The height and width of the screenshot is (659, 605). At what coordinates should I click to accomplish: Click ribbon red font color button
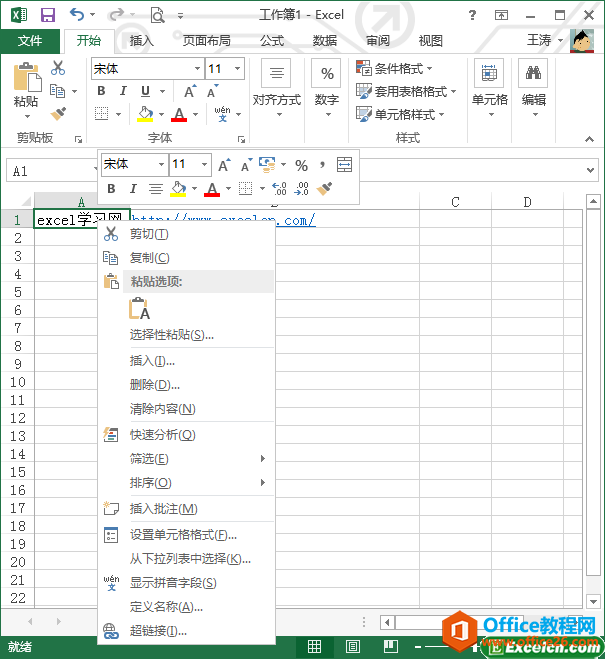[179, 114]
